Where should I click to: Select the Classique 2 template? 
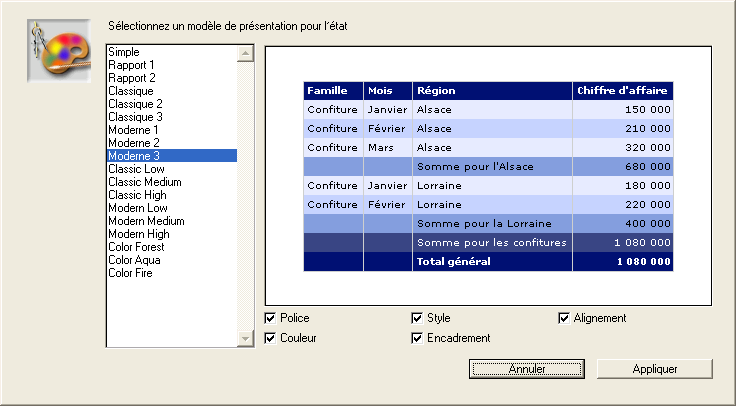(135, 104)
